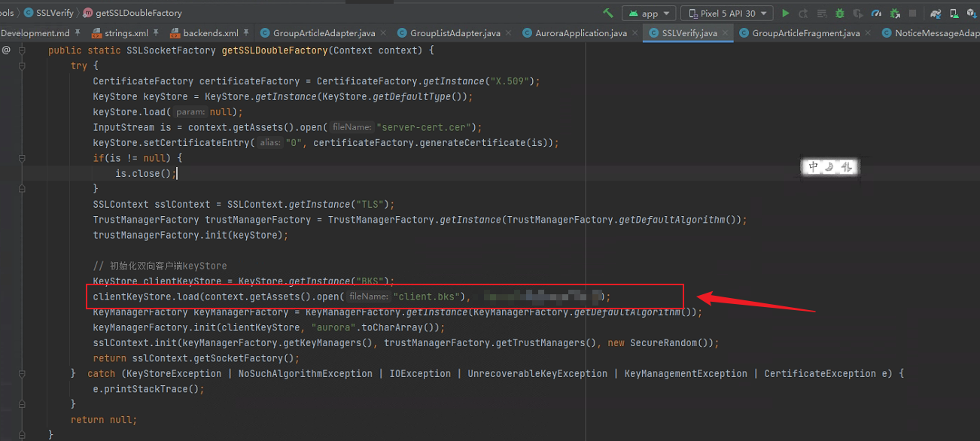Screen dimensions: 980x441
Task: Click UnrecoverableKeyException in the catch clause
Action: click(x=537, y=373)
